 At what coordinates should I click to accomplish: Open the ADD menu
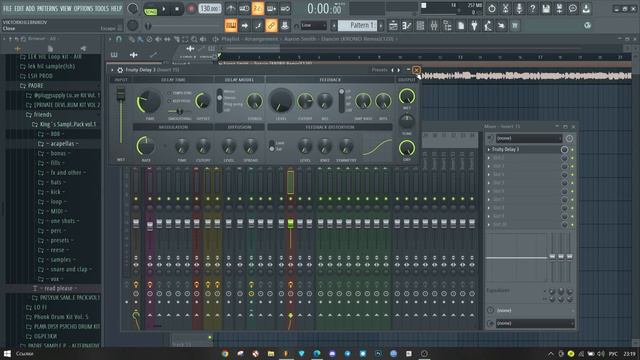click(31, 8)
